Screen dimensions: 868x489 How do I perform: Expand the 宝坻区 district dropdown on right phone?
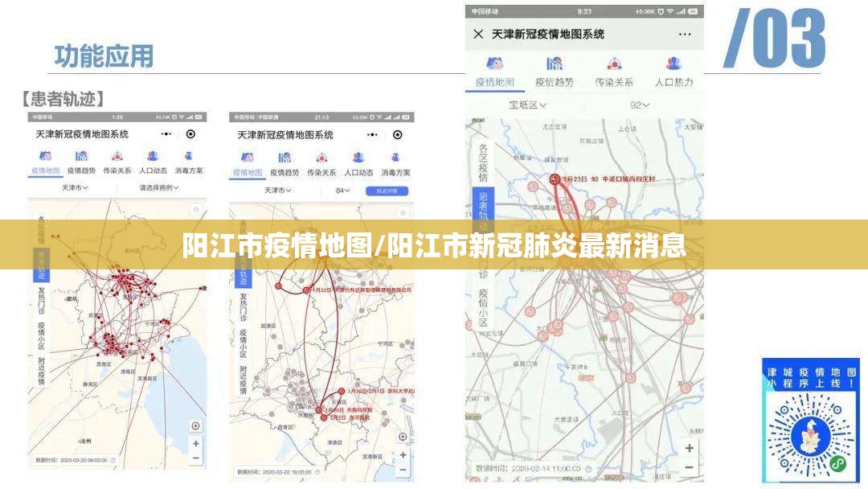click(527, 105)
